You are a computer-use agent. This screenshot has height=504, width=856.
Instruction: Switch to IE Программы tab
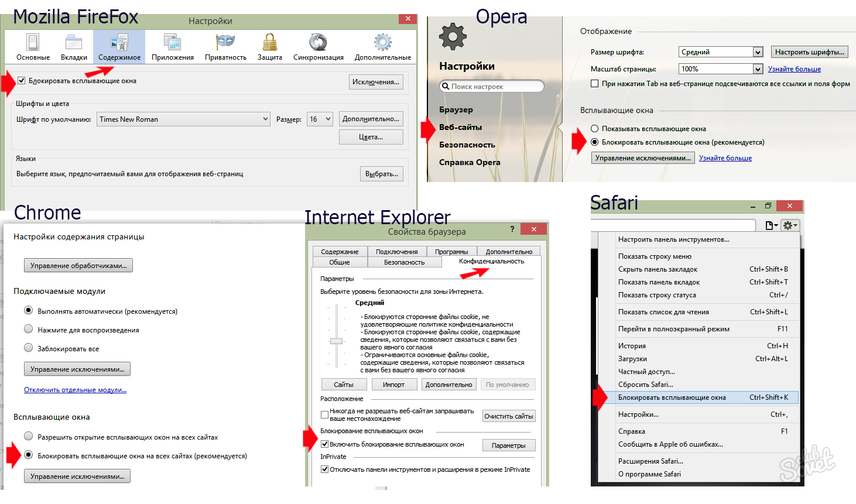coord(451,252)
